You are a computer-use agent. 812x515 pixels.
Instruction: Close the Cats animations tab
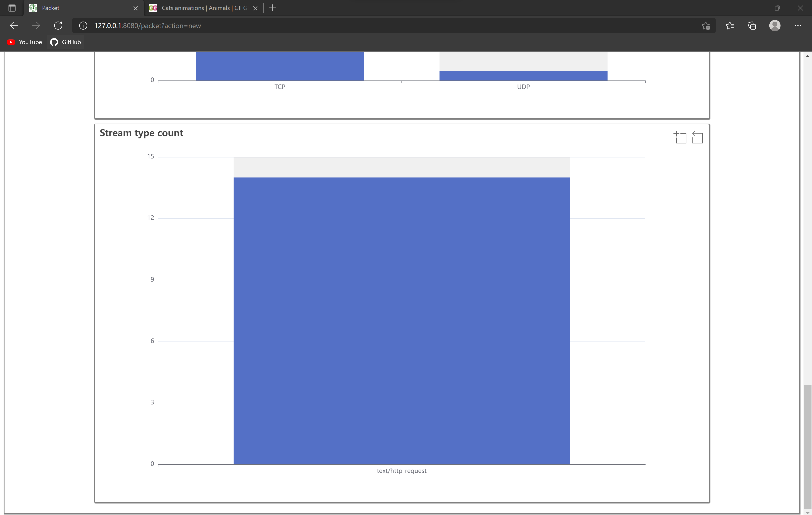pos(255,8)
